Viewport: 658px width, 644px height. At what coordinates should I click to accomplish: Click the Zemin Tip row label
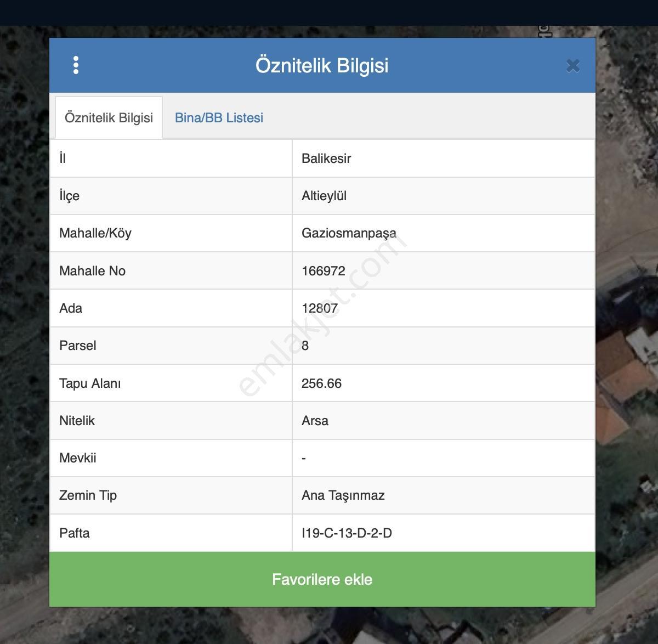pos(88,495)
